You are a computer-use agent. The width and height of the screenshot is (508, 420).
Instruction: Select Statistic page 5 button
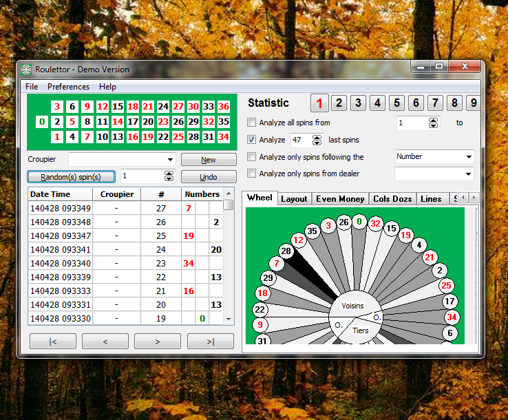[x=397, y=103]
